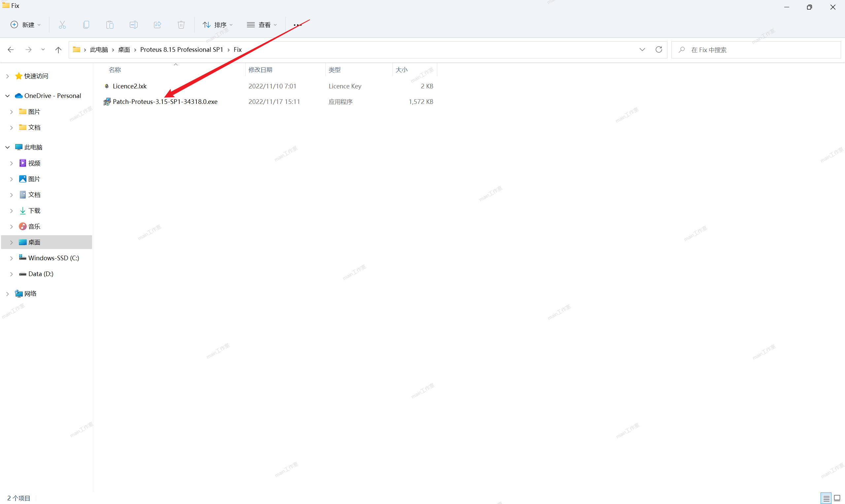The height and width of the screenshot is (504, 845).
Task: Select 音乐 in sidebar
Action: click(x=34, y=227)
